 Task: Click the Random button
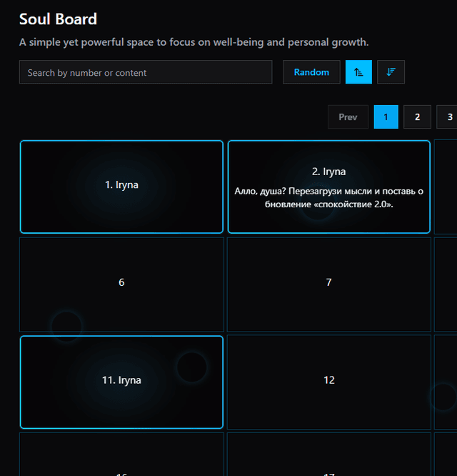coord(311,72)
